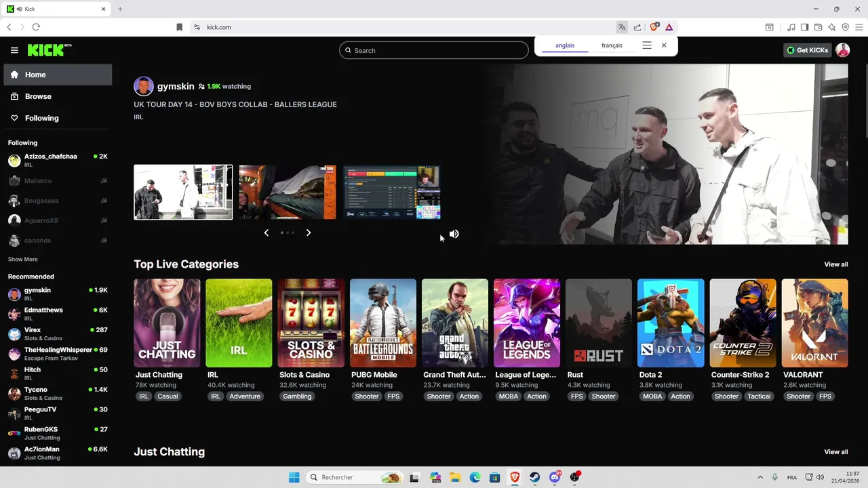Open the browser main menu
Screen dimensions: 868x488
859,27
